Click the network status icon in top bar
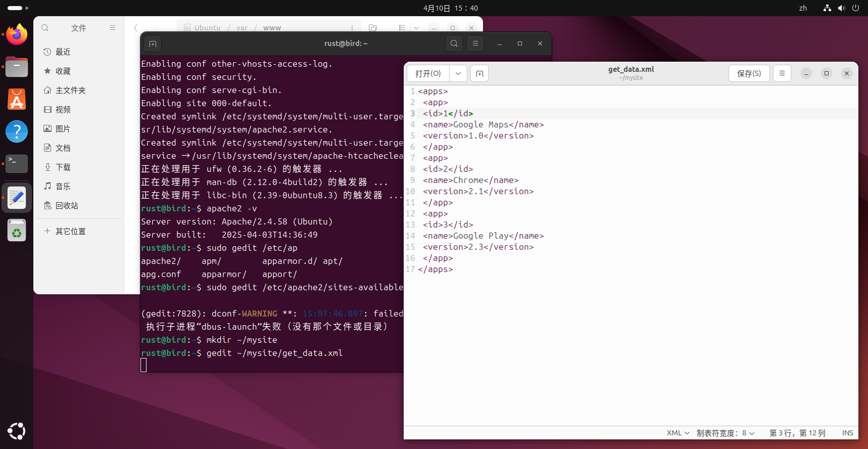Image resolution: width=868 pixels, height=449 pixels. click(x=827, y=8)
